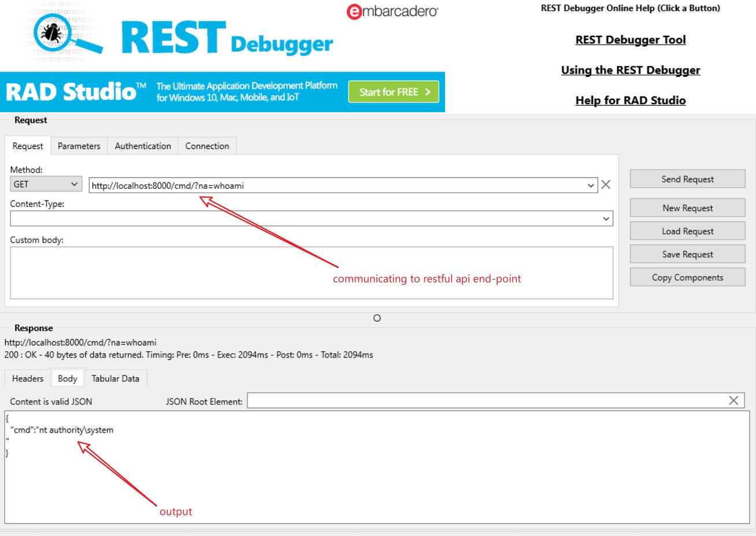Click inside the response body JSON output
756x536 pixels.
(377, 467)
